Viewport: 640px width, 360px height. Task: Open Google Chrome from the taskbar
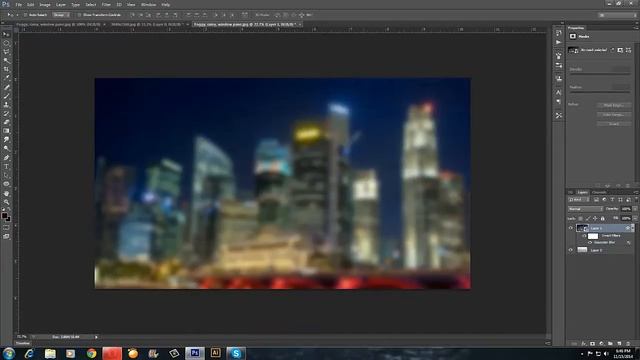pos(91,353)
